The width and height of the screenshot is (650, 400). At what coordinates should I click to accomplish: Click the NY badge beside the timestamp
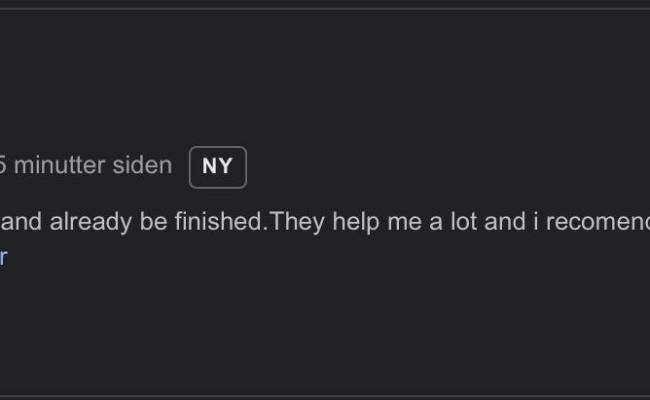pos(217,167)
